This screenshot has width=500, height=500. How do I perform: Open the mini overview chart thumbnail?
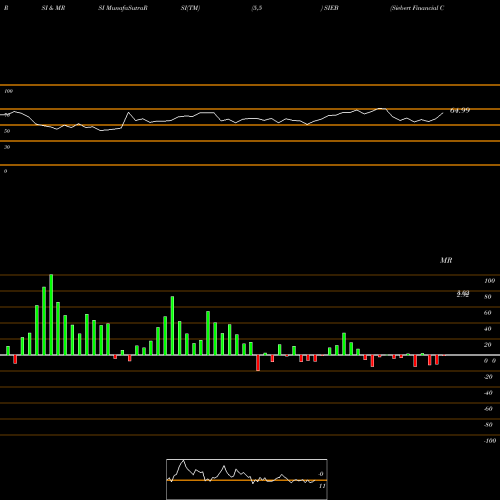[x=247, y=479]
